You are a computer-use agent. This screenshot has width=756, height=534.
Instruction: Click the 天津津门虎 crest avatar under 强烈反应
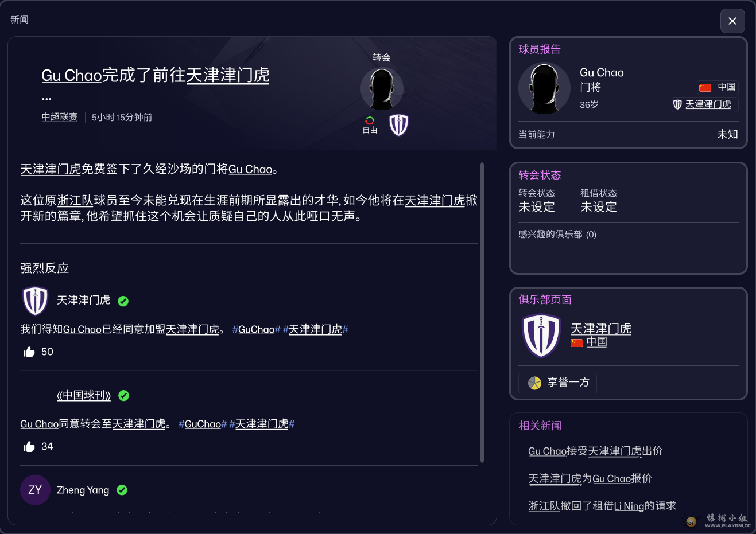click(35, 301)
